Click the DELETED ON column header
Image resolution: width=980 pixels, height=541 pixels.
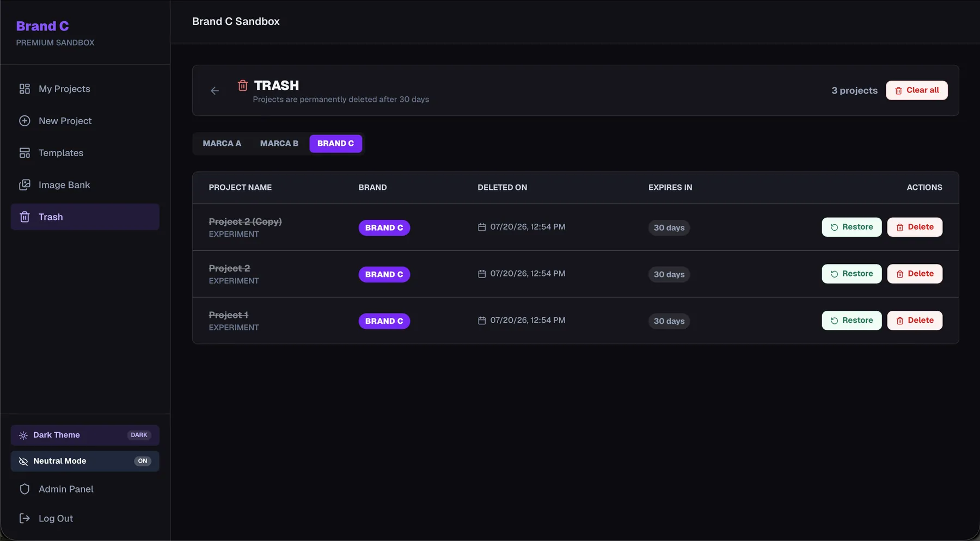click(503, 187)
